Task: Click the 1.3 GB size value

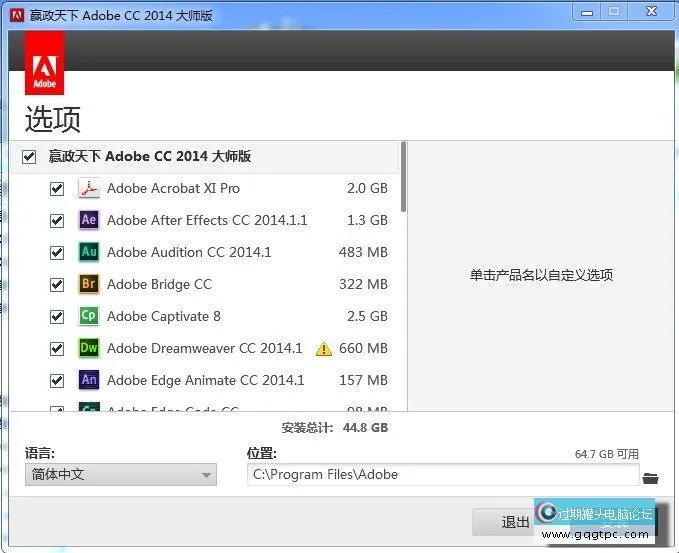Action: point(367,220)
